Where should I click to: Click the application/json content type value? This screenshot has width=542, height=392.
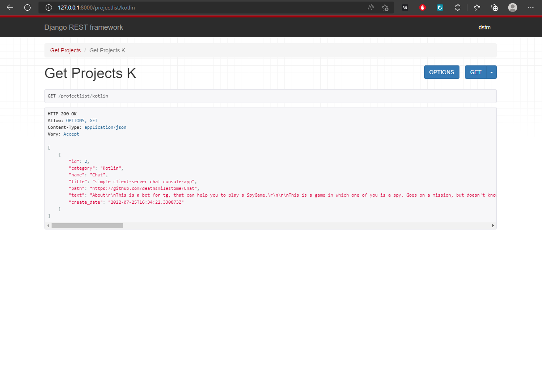(105, 127)
